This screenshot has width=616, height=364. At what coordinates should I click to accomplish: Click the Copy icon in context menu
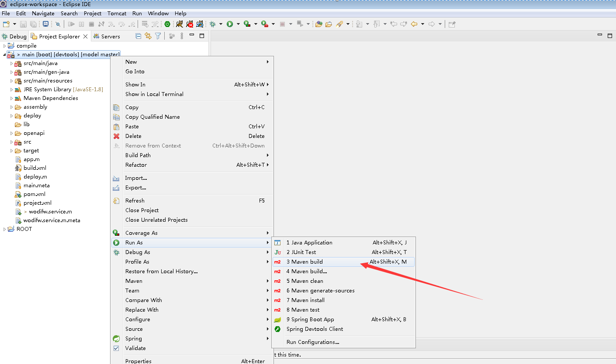116,107
